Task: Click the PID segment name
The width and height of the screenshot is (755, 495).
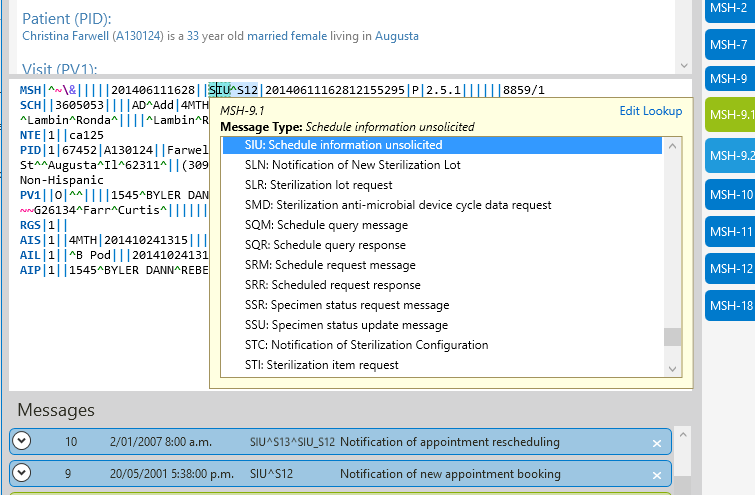Action: click(x=30, y=150)
